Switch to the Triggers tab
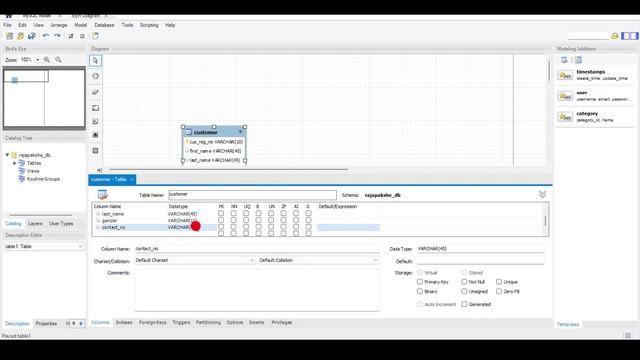This screenshot has width=640, height=360. pyautogui.click(x=181, y=322)
